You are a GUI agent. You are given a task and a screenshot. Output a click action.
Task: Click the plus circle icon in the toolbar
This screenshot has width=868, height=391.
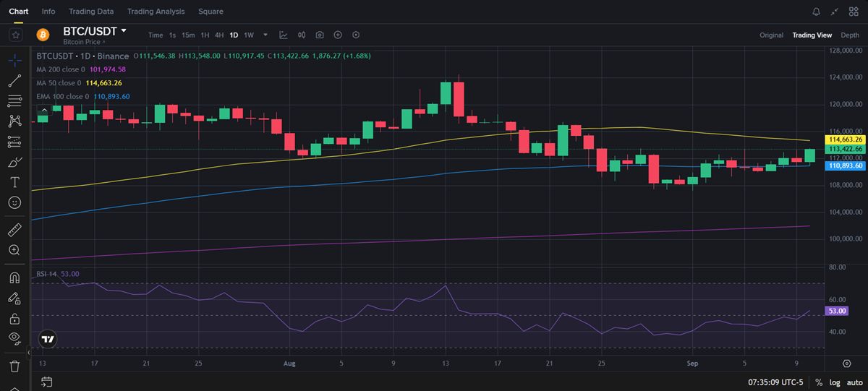point(338,35)
